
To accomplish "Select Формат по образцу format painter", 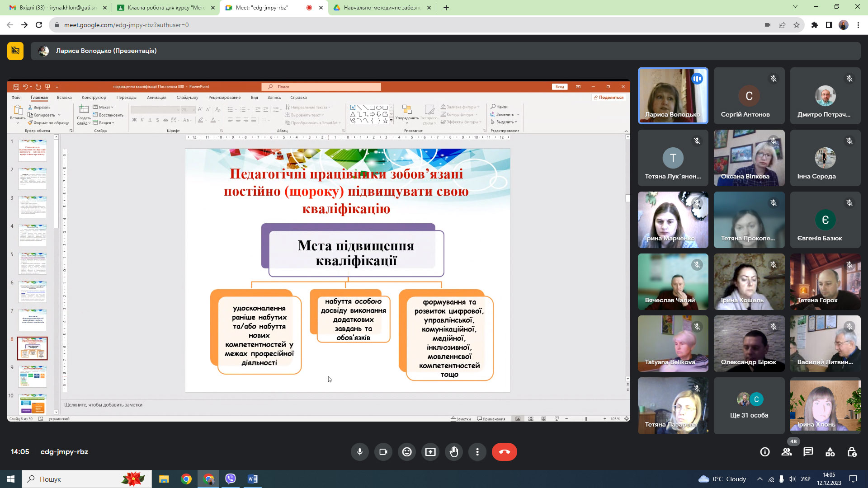I will [48, 123].
